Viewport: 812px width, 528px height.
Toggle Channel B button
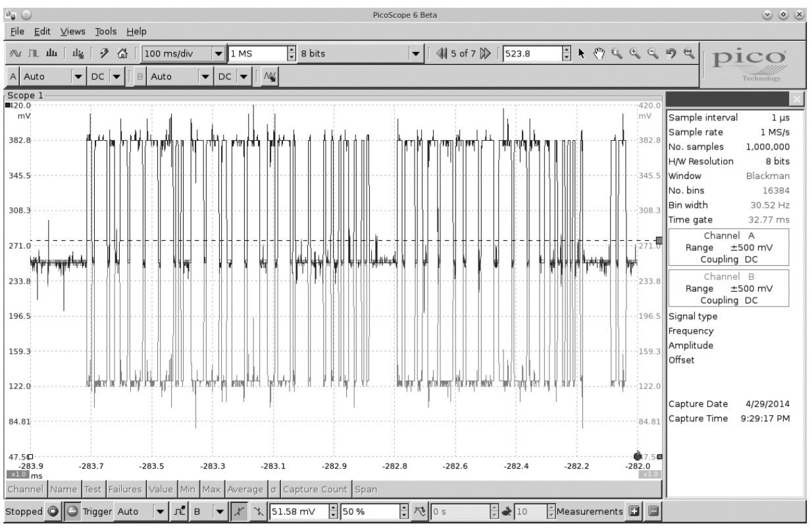pyautogui.click(x=140, y=76)
